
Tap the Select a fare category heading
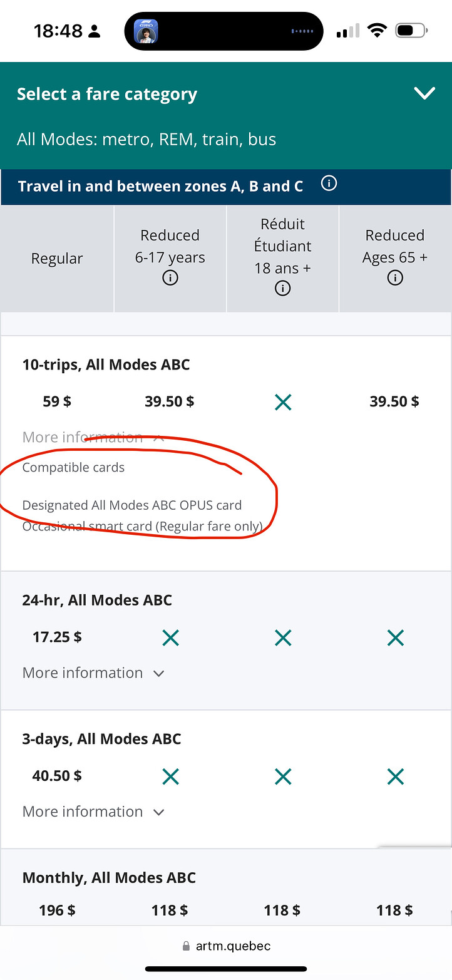pos(107,94)
